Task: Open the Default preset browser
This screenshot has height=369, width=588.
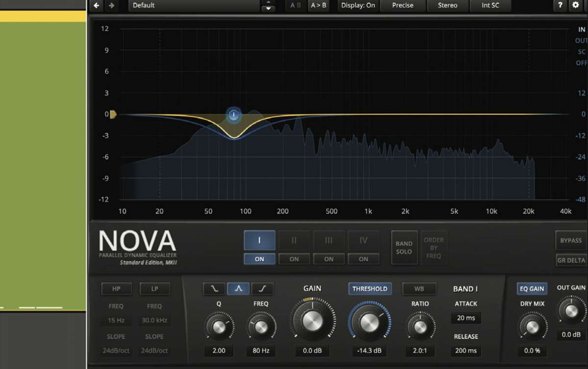Action: coord(194,5)
